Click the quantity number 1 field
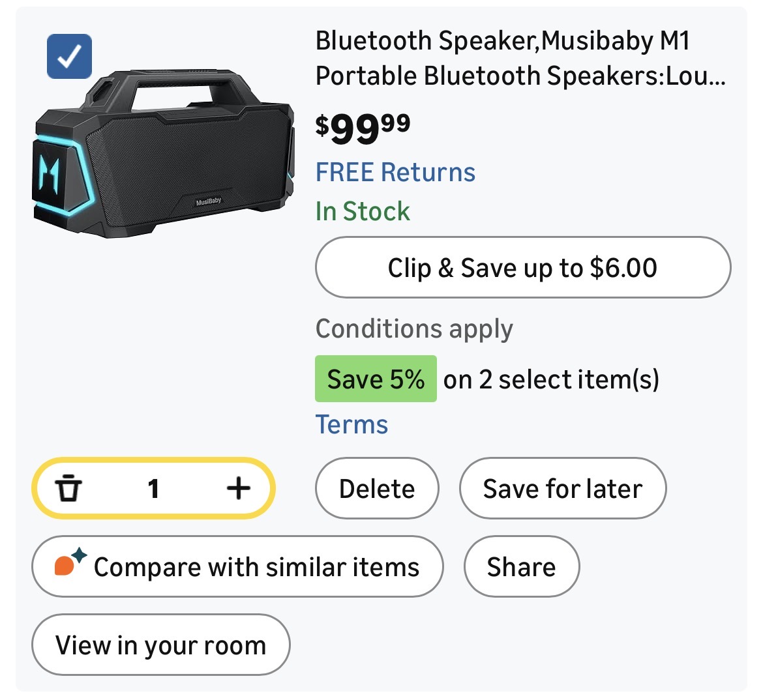 click(x=153, y=488)
